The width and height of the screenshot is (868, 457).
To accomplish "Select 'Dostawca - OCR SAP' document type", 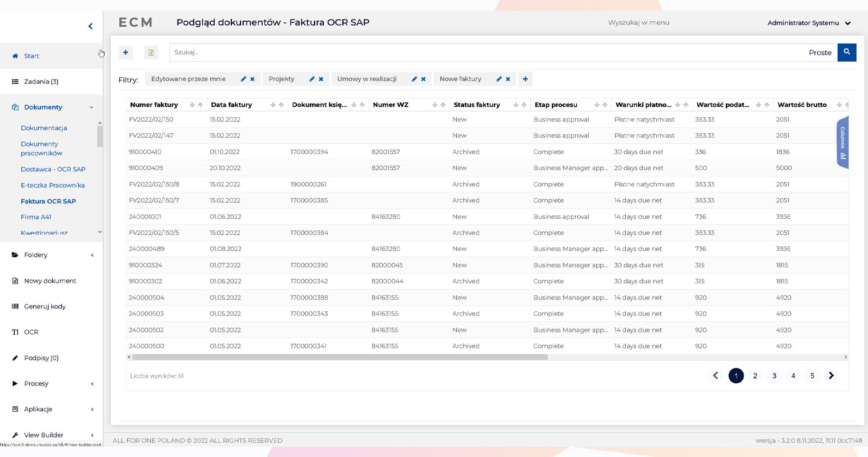I will (x=53, y=169).
